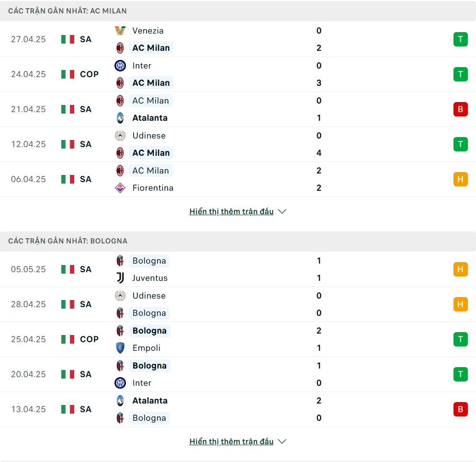Select the 12.04.25 Udinese vs AC Milan row
476x462 pixels.
(238, 144)
